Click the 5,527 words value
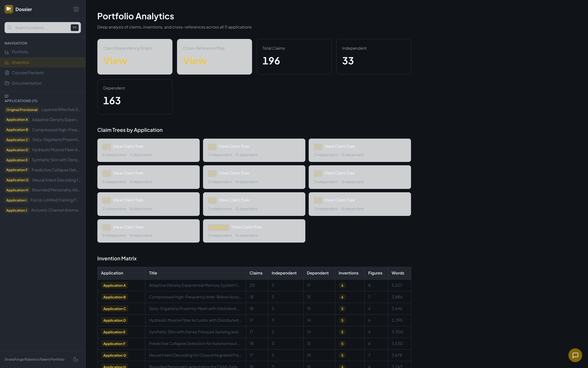588x368 pixels. pyautogui.click(x=397, y=285)
